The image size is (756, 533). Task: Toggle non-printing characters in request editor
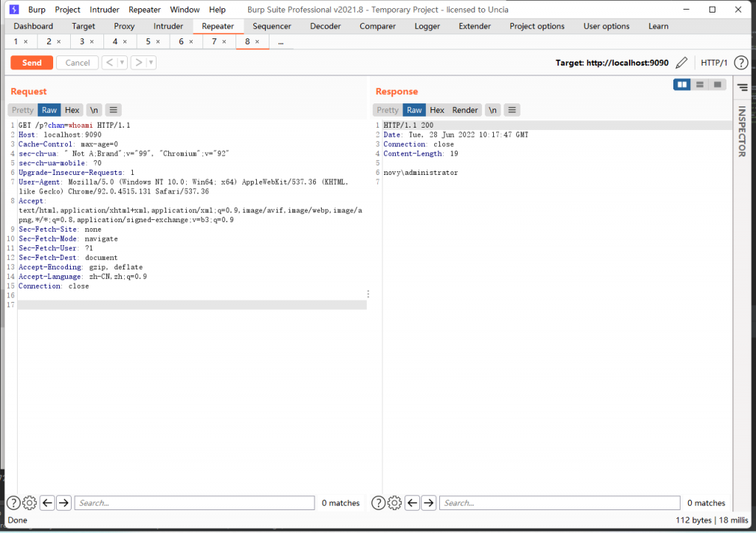coord(94,110)
